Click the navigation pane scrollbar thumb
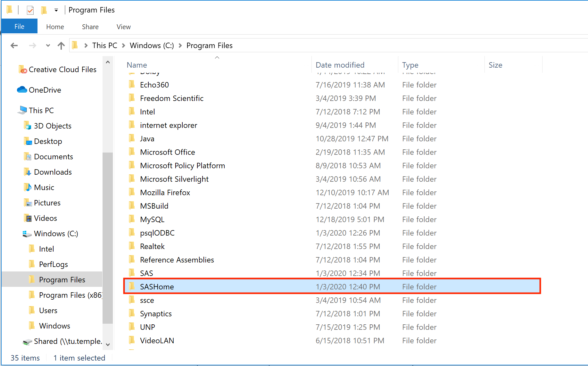 coord(108,238)
